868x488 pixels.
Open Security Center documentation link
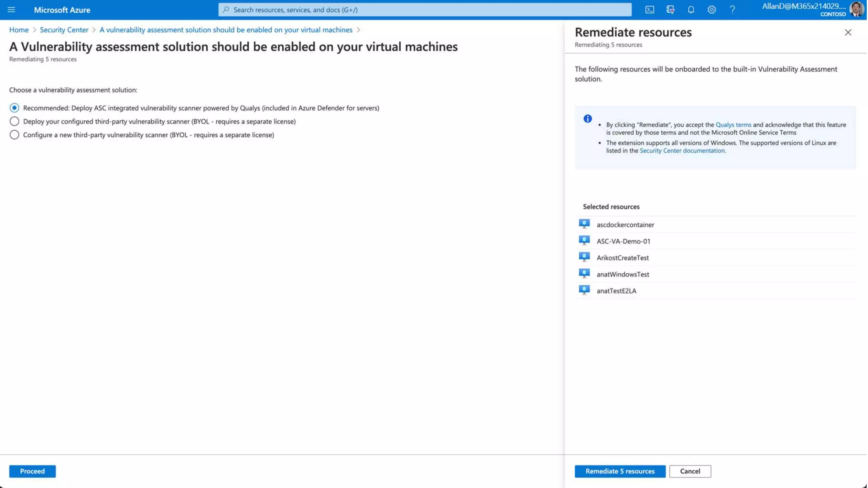682,151
